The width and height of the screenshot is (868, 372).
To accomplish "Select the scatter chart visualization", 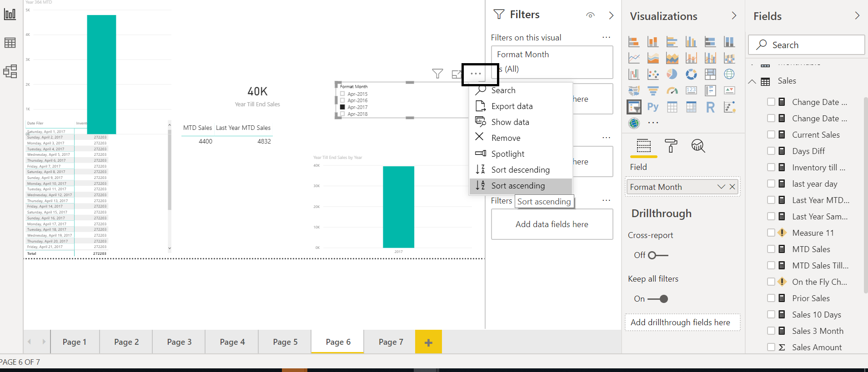I will (x=653, y=74).
